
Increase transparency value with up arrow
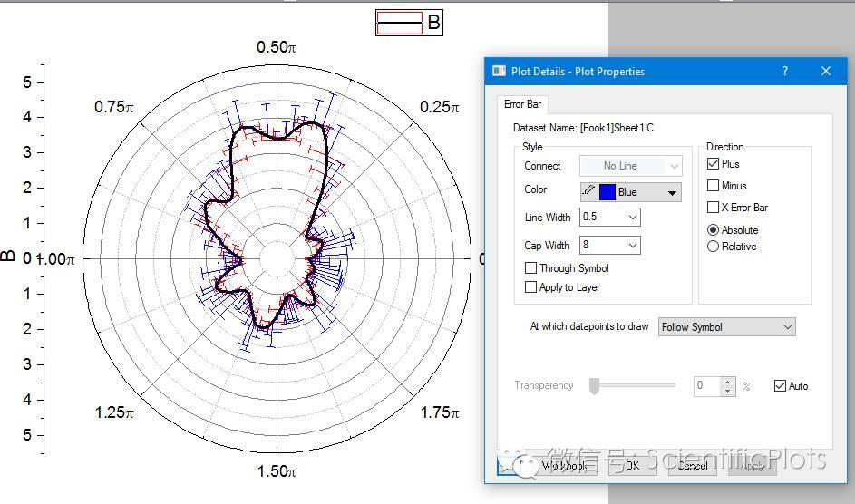(x=728, y=382)
